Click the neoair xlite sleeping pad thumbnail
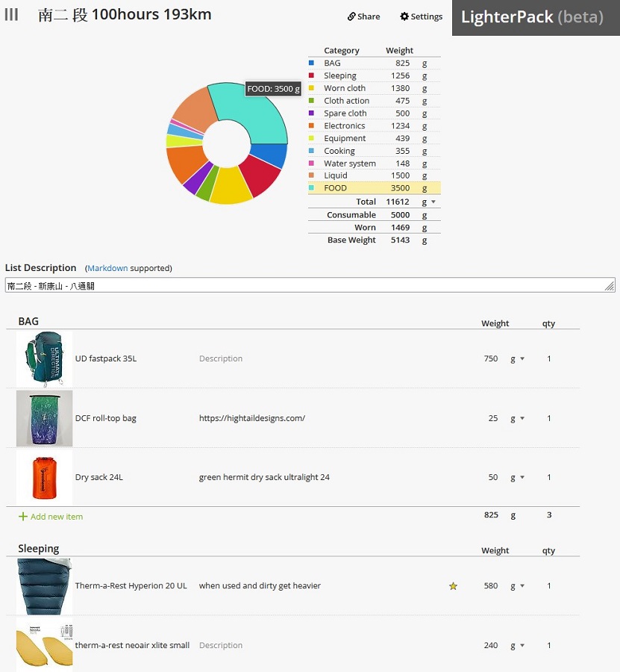The image size is (620, 672). (x=44, y=645)
